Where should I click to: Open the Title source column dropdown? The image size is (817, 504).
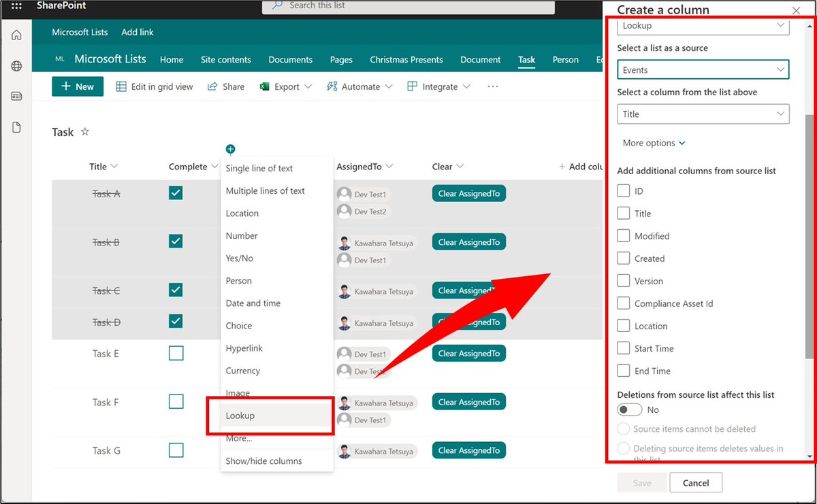click(703, 114)
